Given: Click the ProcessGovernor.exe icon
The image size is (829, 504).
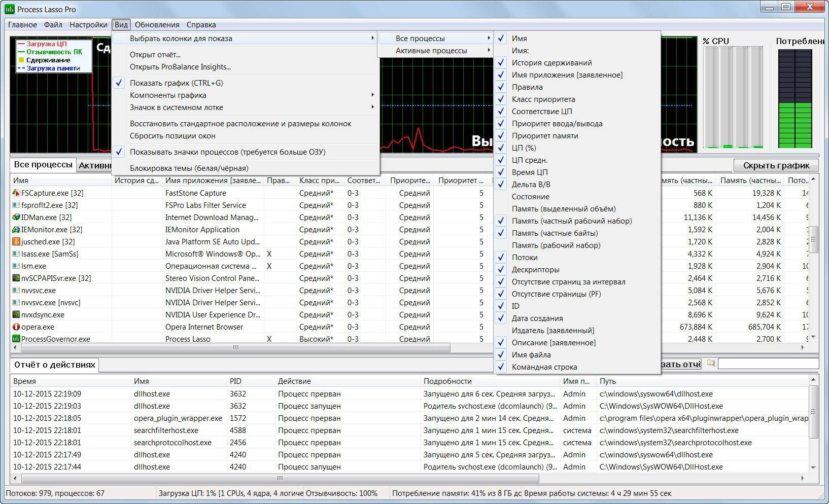Looking at the screenshot, I should [16, 339].
